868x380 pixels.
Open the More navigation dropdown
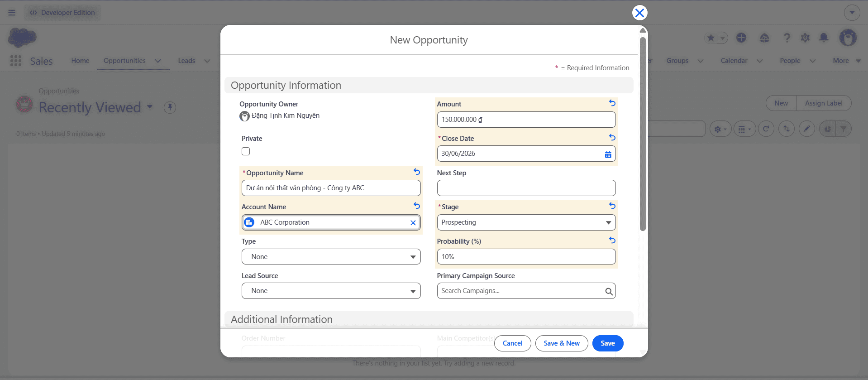point(847,61)
